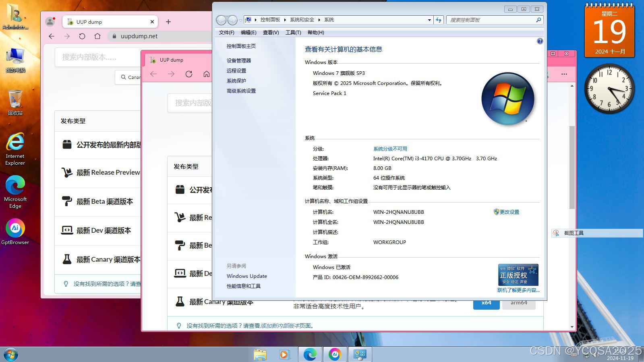This screenshot has height=362, width=644.
Task: Open the 编辑(E) menu
Action: (x=248, y=33)
